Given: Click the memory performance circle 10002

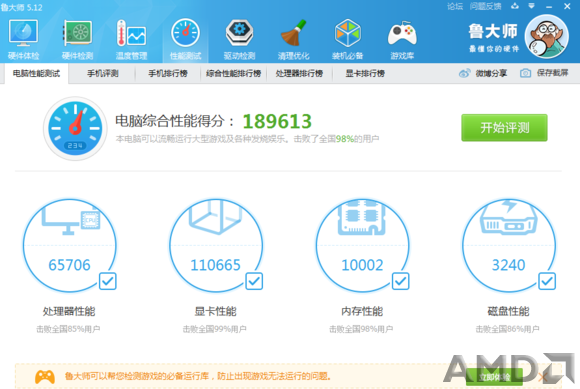Looking at the screenshot, I should 362,246.
